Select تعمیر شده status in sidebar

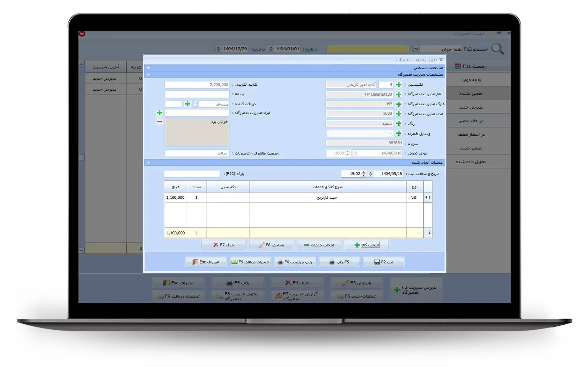[x=471, y=148]
